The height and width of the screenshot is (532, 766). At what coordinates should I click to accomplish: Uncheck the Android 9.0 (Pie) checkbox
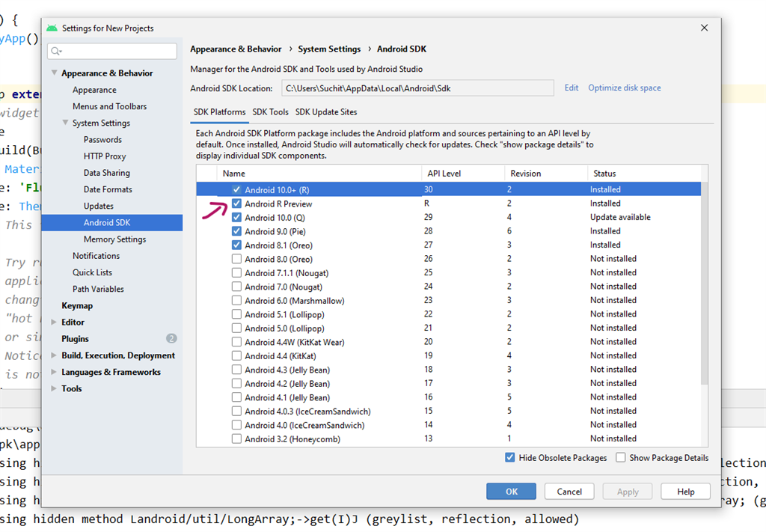(236, 231)
